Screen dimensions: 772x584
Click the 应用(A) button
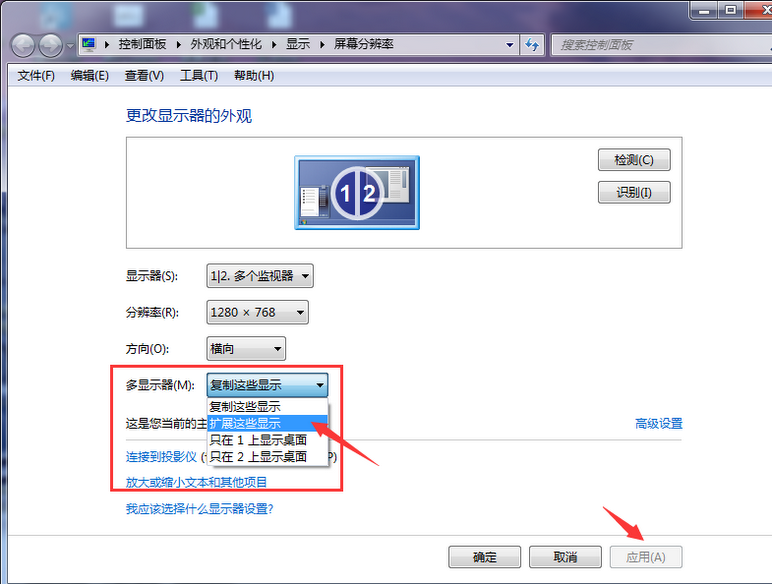point(646,557)
